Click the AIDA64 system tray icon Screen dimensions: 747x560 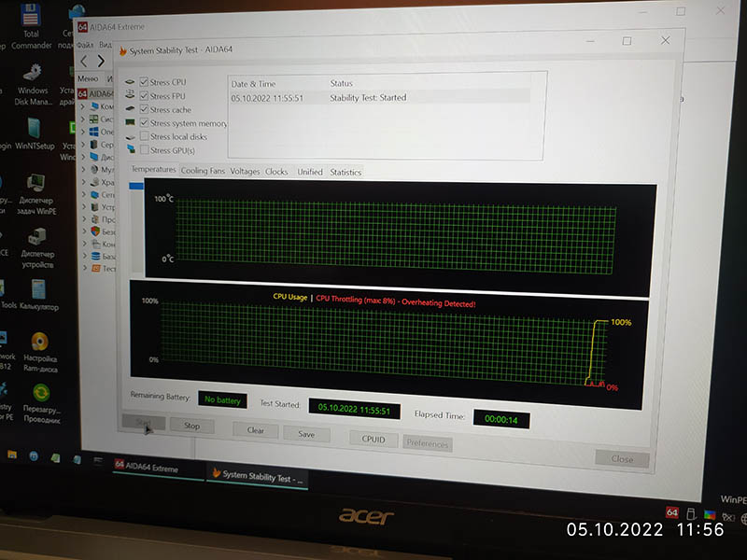click(x=671, y=512)
